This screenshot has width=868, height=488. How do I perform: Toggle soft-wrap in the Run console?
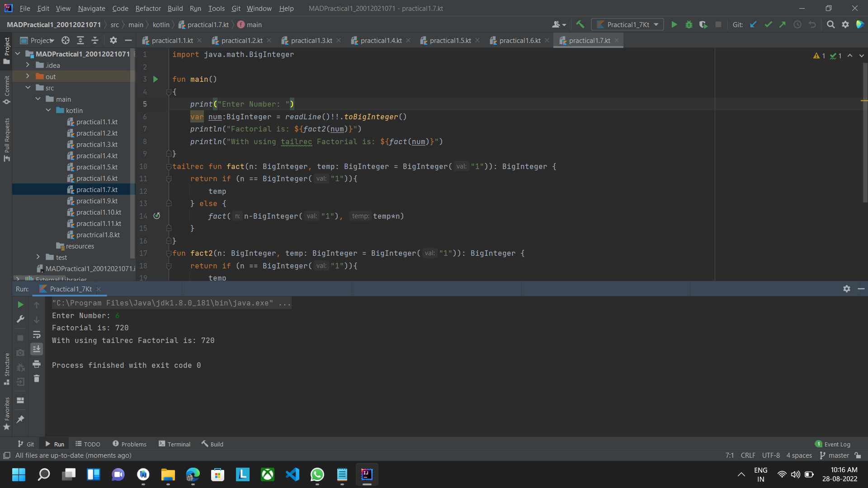[37, 335]
